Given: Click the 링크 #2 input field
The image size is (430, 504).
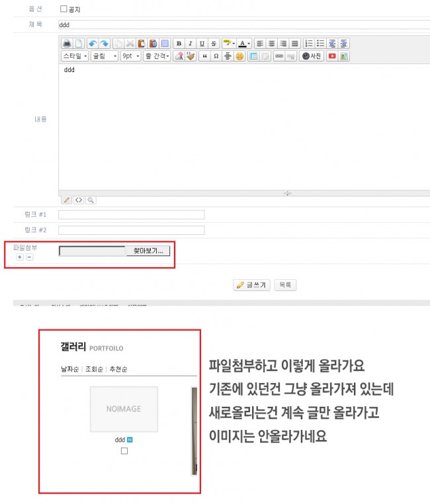Looking at the screenshot, I should coord(132,230).
